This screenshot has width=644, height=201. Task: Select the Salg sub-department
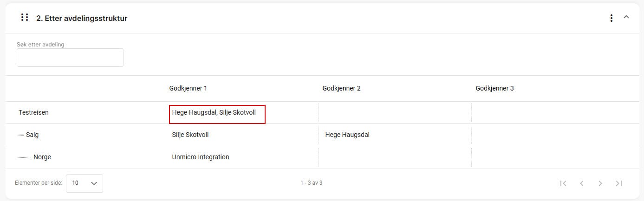[x=33, y=135]
